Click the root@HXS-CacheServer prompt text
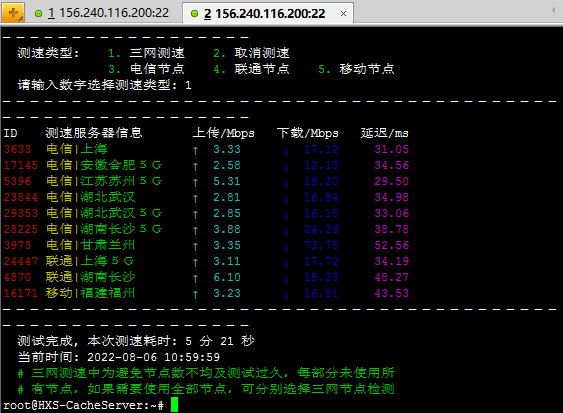This screenshot has width=563, height=413. [83, 405]
